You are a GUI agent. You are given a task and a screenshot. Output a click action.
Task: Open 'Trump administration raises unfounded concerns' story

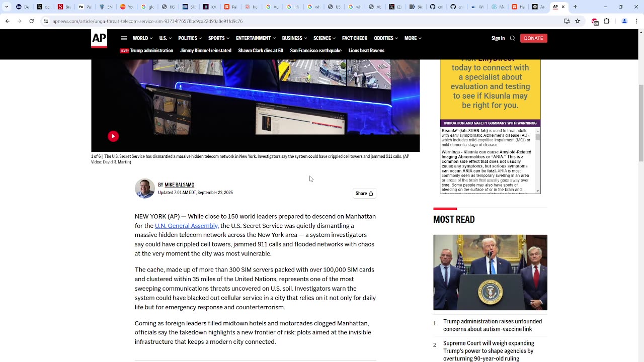pos(493,325)
